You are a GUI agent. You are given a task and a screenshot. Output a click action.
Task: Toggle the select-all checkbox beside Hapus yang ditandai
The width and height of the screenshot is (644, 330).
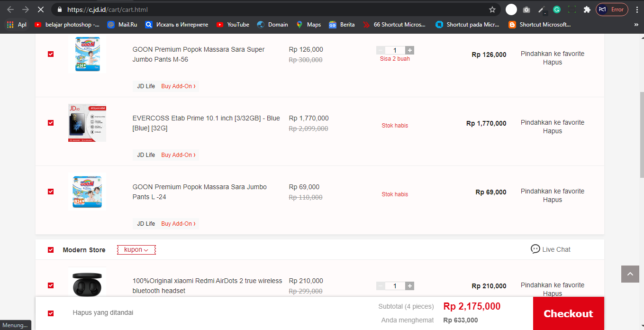coord(51,313)
